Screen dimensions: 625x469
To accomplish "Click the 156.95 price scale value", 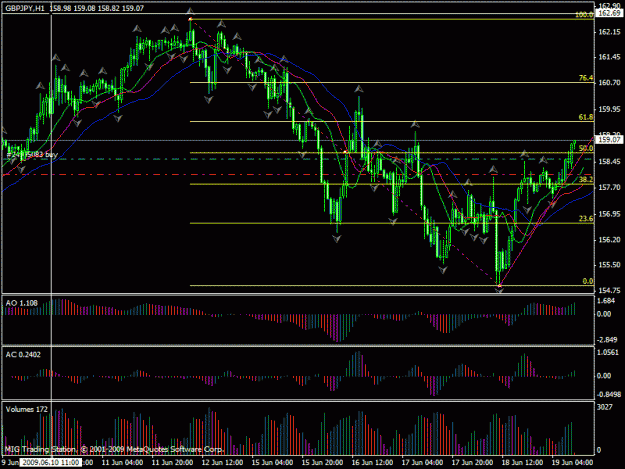I will point(609,214).
